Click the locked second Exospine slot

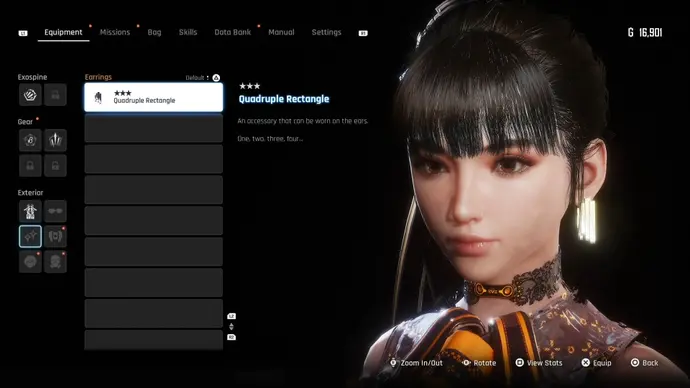55,95
